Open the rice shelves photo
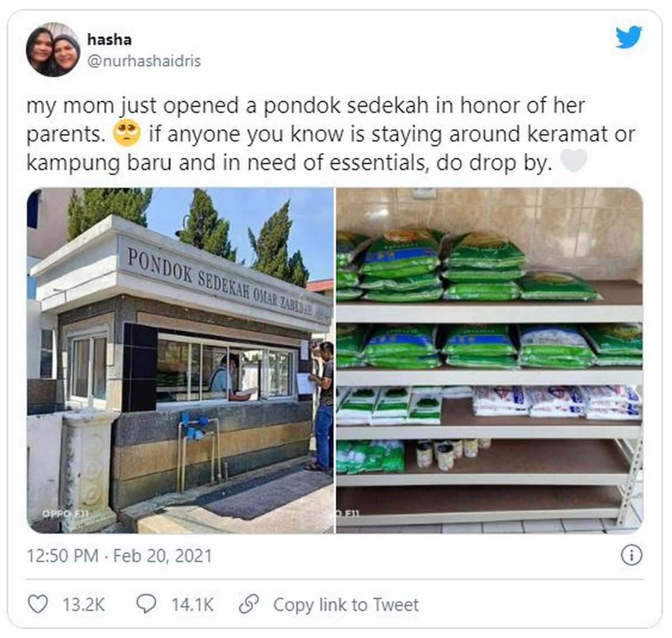This screenshot has width=672, height=638. pyautogui.click(x=489, y=360)
